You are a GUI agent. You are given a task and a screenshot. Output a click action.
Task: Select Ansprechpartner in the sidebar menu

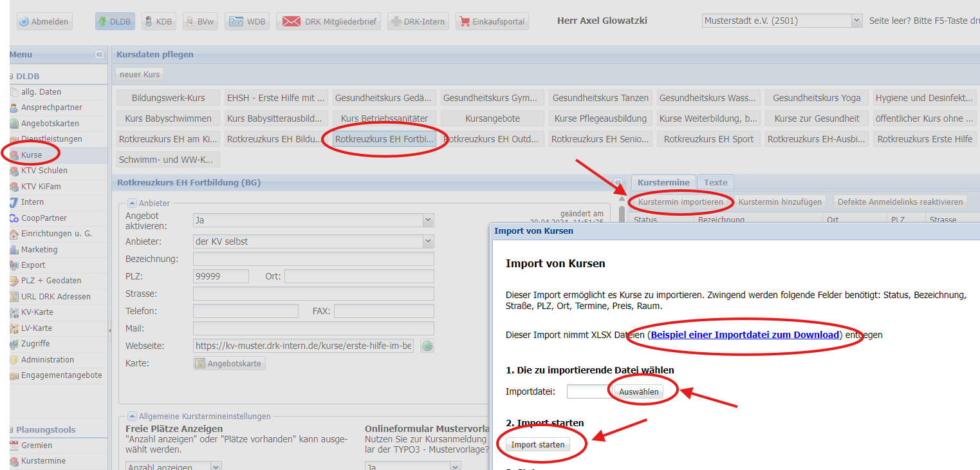coord(51,108)
